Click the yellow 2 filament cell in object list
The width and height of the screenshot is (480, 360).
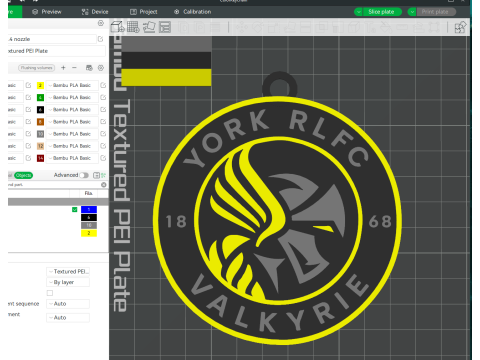click(89, 233)
